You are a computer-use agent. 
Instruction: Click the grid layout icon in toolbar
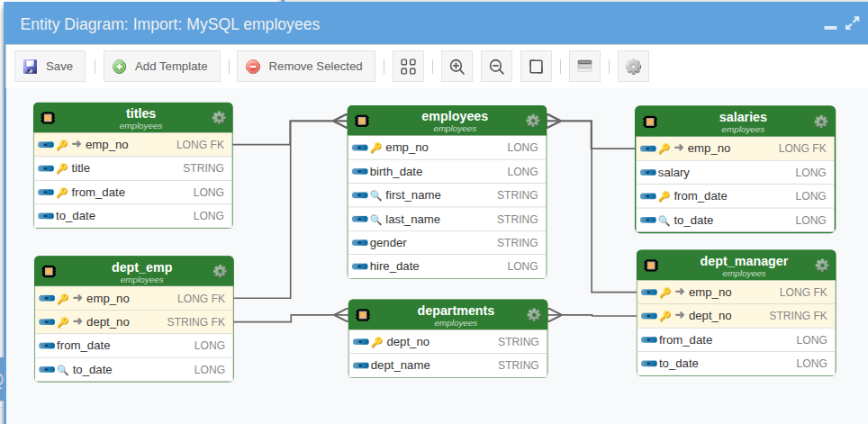point(408,67)
